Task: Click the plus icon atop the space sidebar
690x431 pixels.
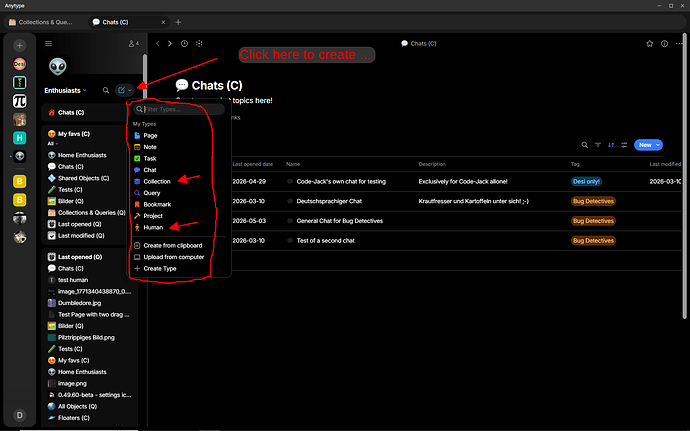Action: coord(19,45)
